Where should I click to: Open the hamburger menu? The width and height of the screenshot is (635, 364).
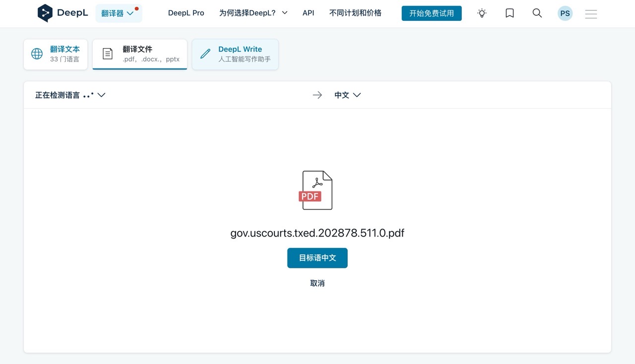click(591, 14)
